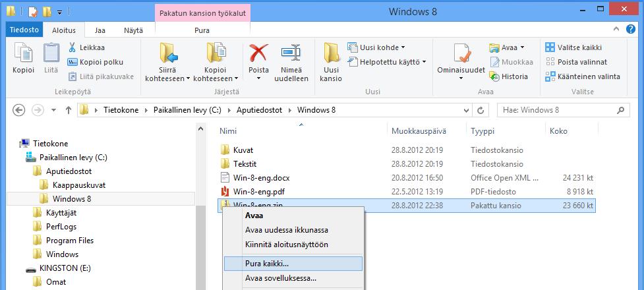Choose Pura kaikki... in context menu
This screenshot has width=644, height=290.
point(293,264)
